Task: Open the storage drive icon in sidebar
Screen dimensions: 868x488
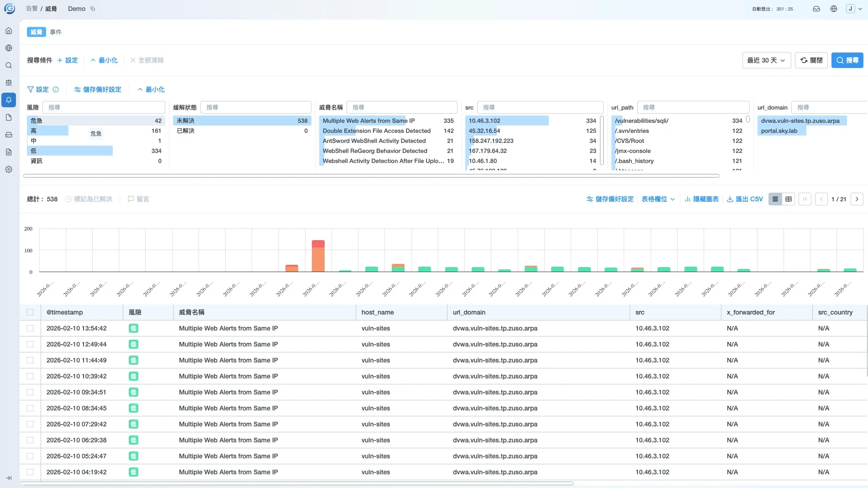Action: coord(9,135)
